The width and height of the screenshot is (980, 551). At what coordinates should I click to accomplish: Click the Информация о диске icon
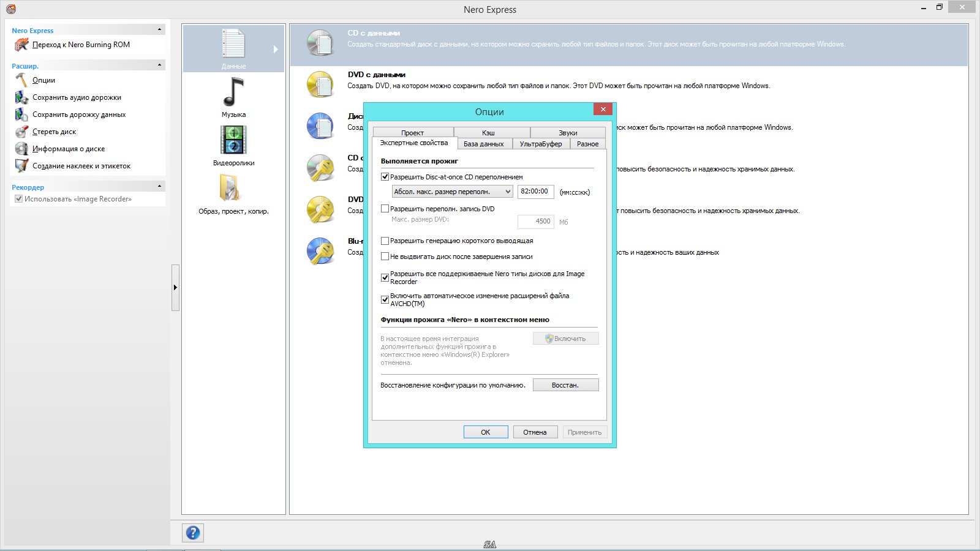[21, 149]
